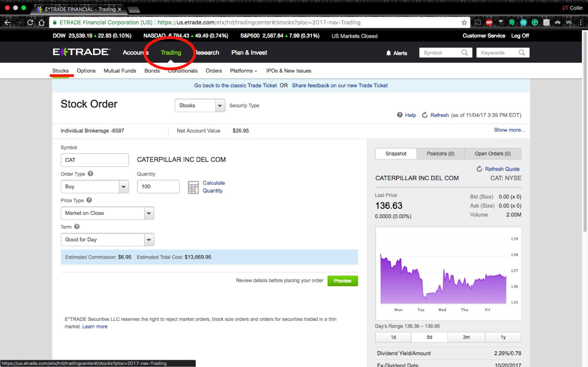Open the Trading top navigation menu
588x367 pixels.
pos(171,53)
